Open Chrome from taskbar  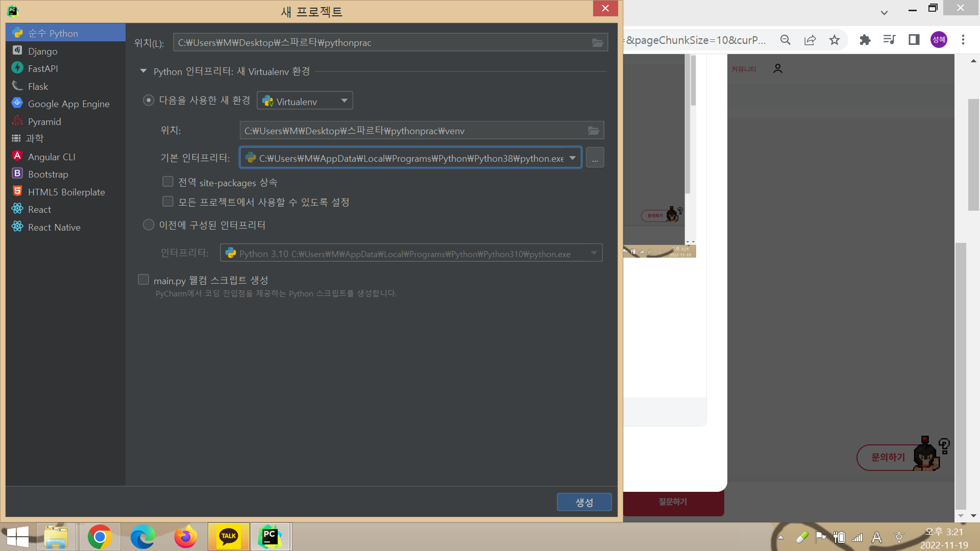tap(100, 537)
